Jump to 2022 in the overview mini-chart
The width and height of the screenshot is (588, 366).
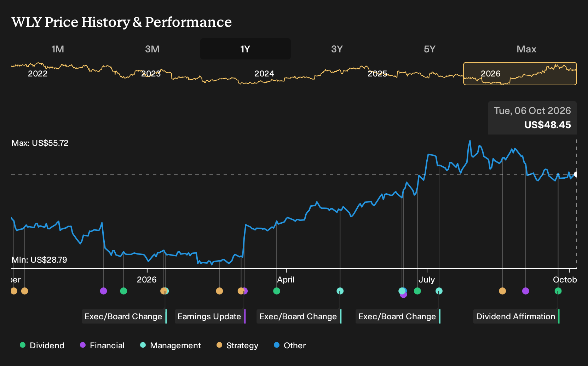[38, 74]
